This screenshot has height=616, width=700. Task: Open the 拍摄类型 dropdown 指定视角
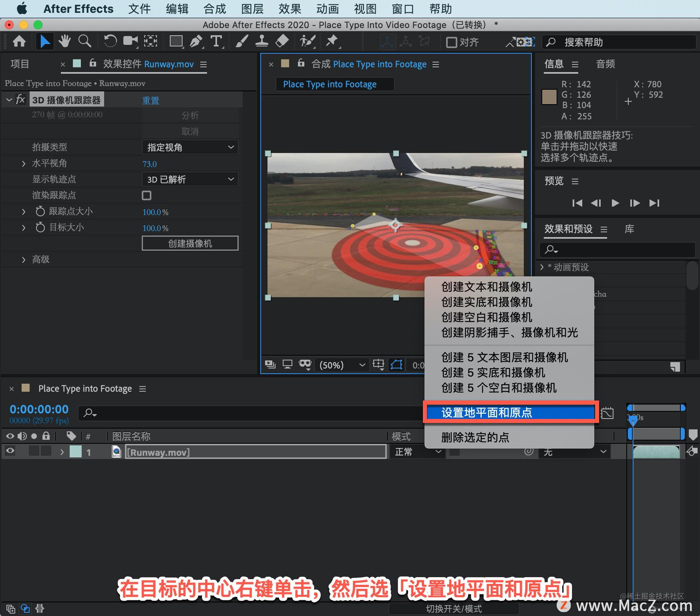click(190, 147)
